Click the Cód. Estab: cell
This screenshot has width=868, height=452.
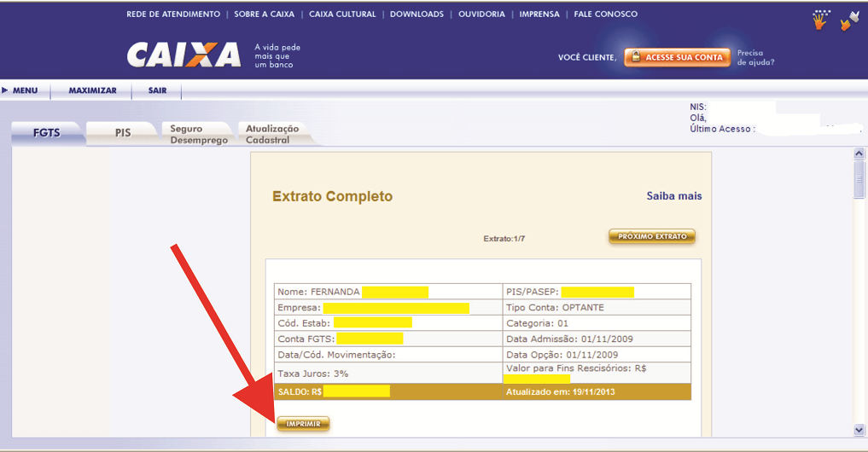[x=388, y=323]
